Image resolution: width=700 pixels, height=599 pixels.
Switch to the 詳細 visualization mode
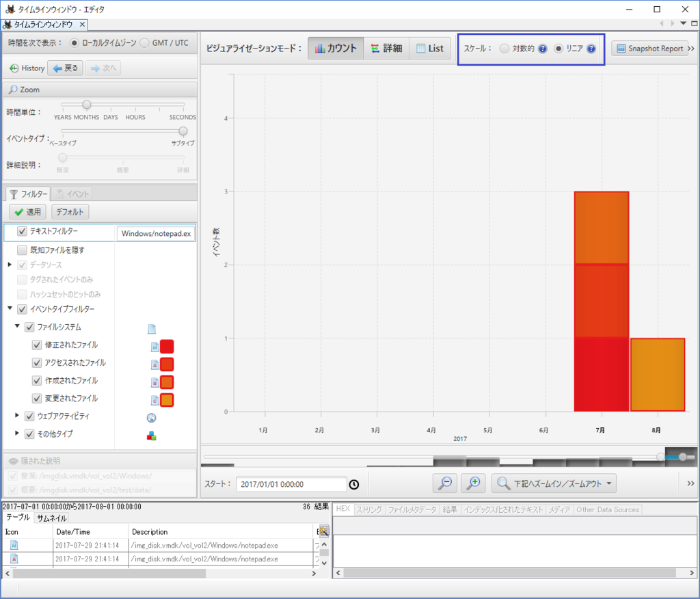387,49
